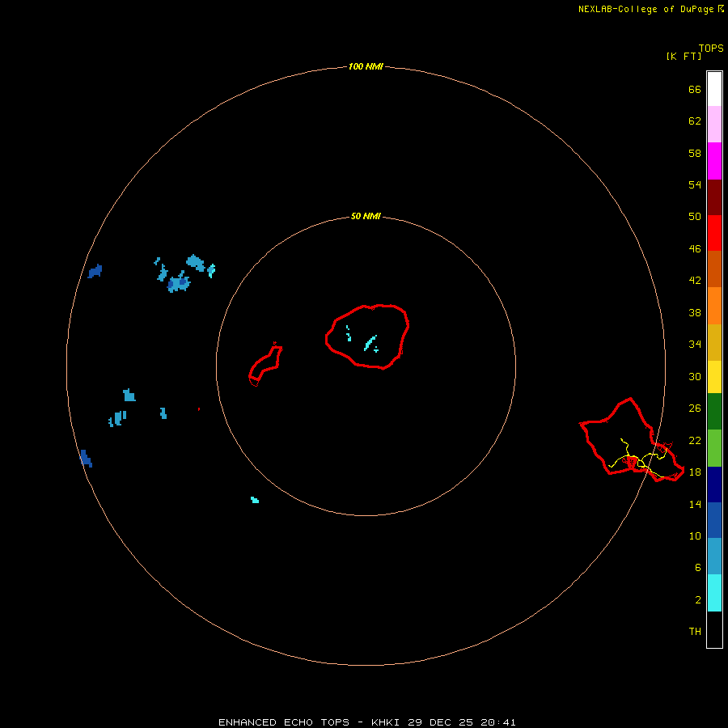Click the 62 legend value

[x=695, y=121]
